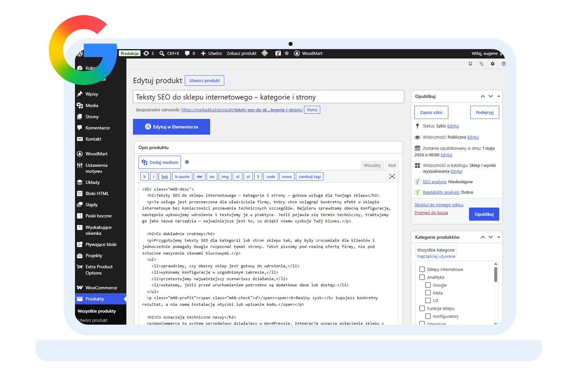Screen dimensions: 588x387
Task: Open Wszystkie produkty in the submenu
Action: (x=97, y=311)
